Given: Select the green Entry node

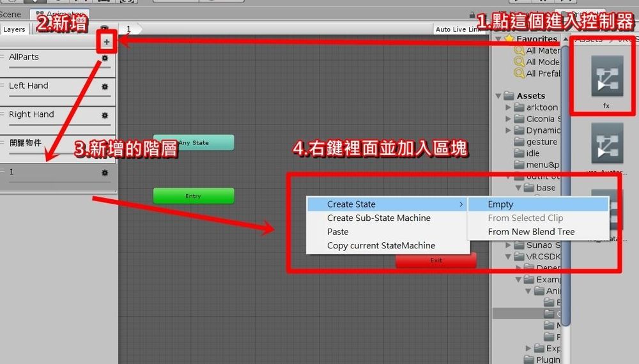Looking at the screenshot, I should (194, 196).
